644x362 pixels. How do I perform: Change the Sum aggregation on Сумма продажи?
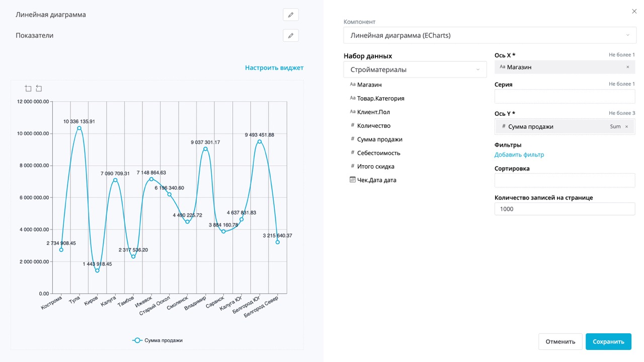[615, 127]
